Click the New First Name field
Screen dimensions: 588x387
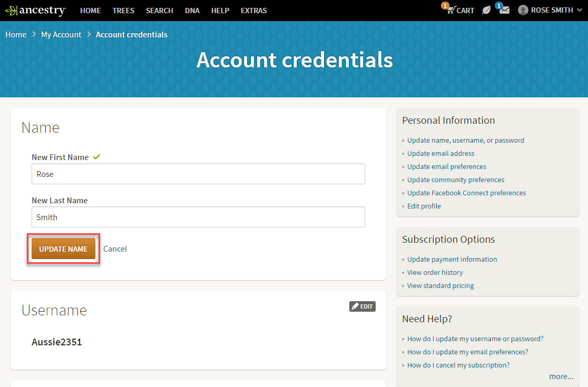click(198, 174)
